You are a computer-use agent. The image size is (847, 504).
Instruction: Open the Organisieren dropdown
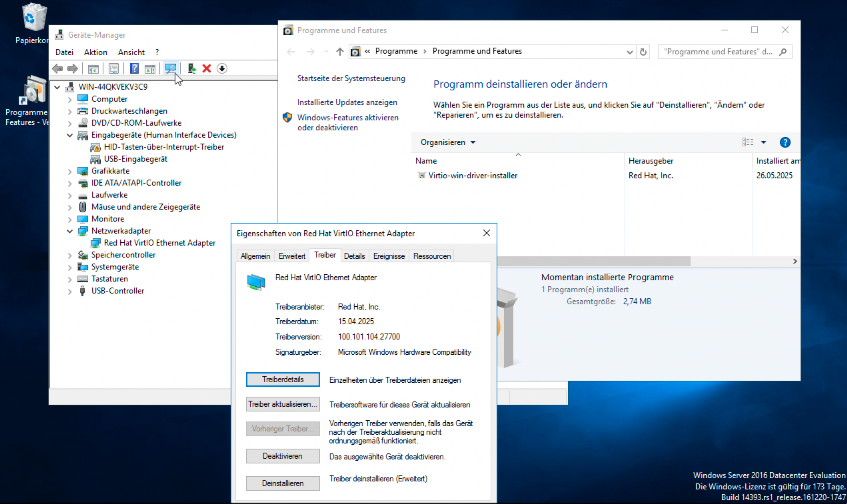click(x=447, y=142)
